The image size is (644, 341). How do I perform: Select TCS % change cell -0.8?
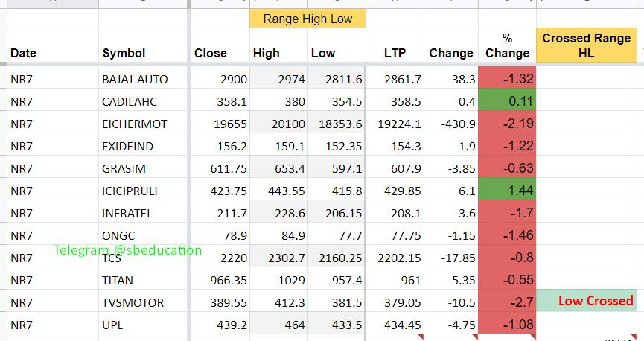point(507,257)
